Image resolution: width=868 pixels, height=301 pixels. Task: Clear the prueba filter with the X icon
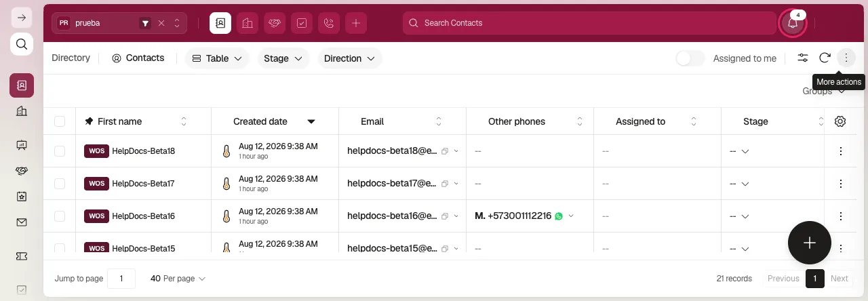click(161, 23)
